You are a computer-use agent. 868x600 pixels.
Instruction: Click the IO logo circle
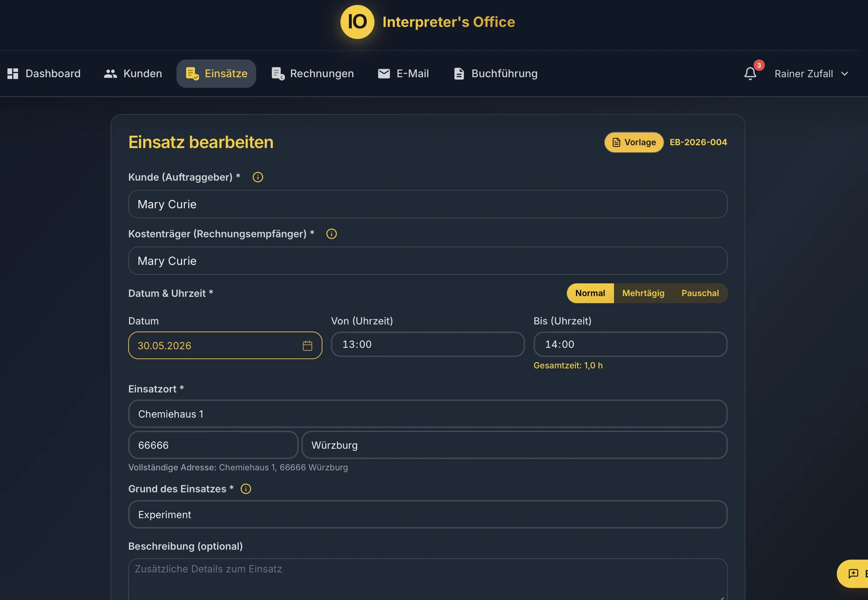pos(357,22)
